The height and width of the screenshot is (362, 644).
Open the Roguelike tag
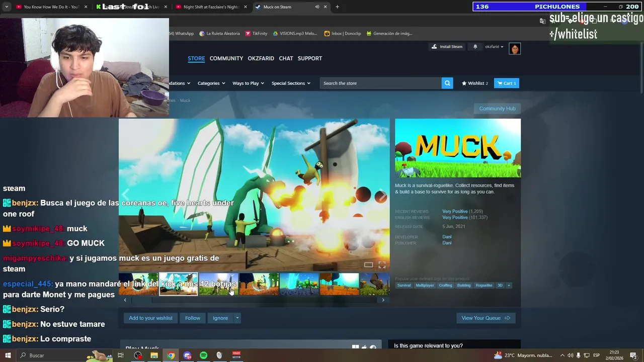click(484, 285)
